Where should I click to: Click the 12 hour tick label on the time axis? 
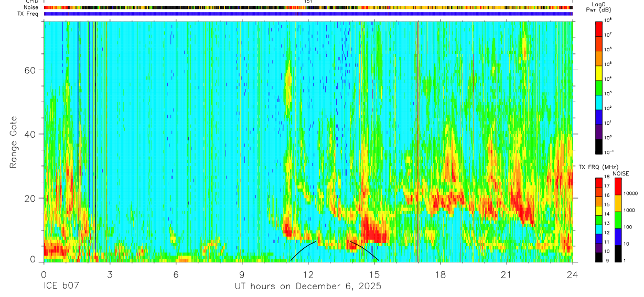(308, 274)
